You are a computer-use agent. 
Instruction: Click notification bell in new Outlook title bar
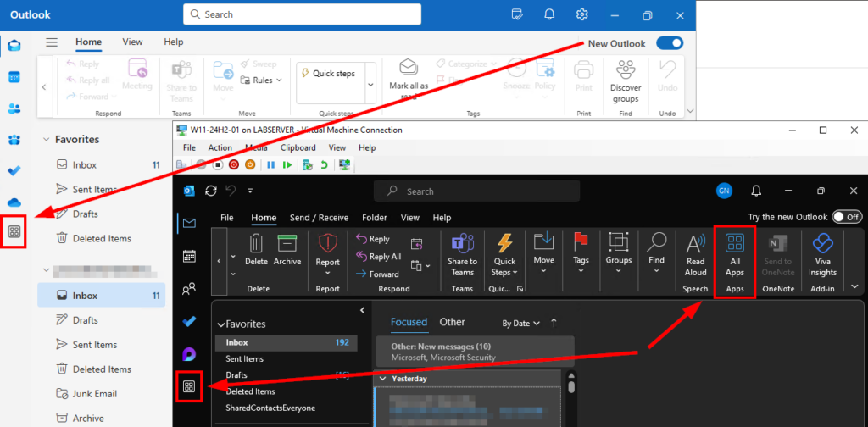pyautogui.click(x=549, y=14)
